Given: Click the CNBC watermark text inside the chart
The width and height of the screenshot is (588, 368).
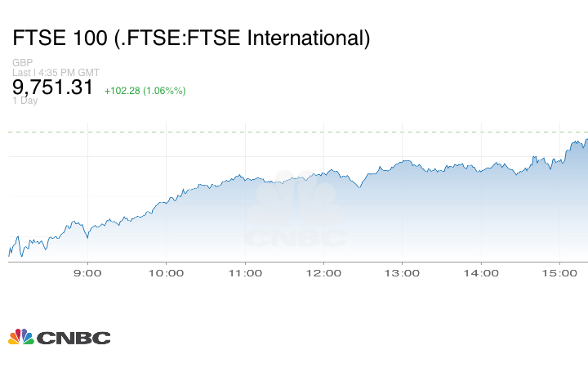Looking at the screenshot, I should 296,238.
